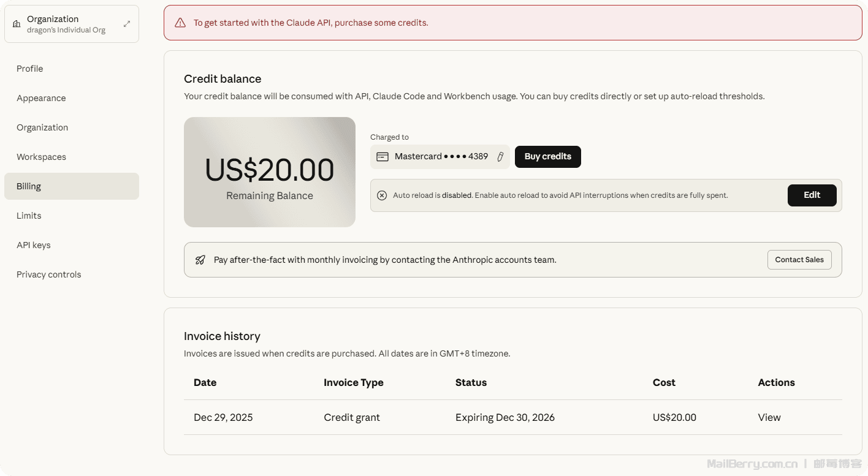Click the disabled X icon for auto reload
The image size is (868, 476).
pos(382,195)
